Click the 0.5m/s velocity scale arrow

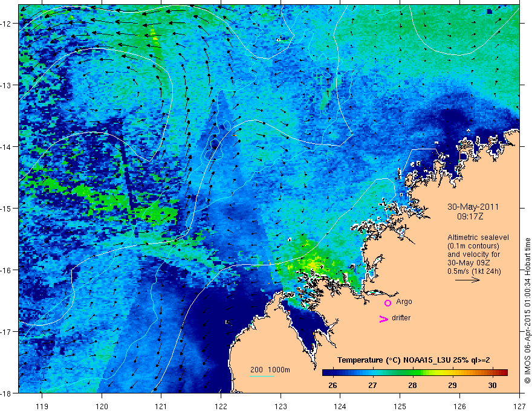pyautogui.click(x=467, y=280)
